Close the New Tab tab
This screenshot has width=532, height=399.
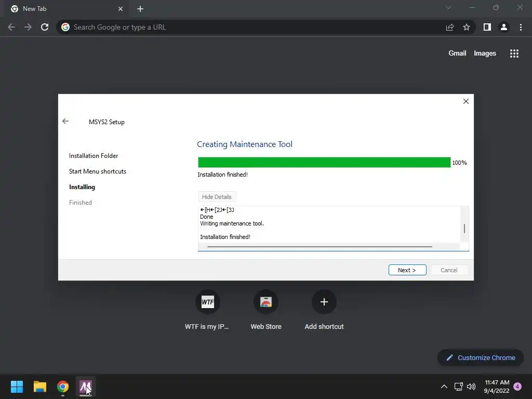tap(121, 9)
